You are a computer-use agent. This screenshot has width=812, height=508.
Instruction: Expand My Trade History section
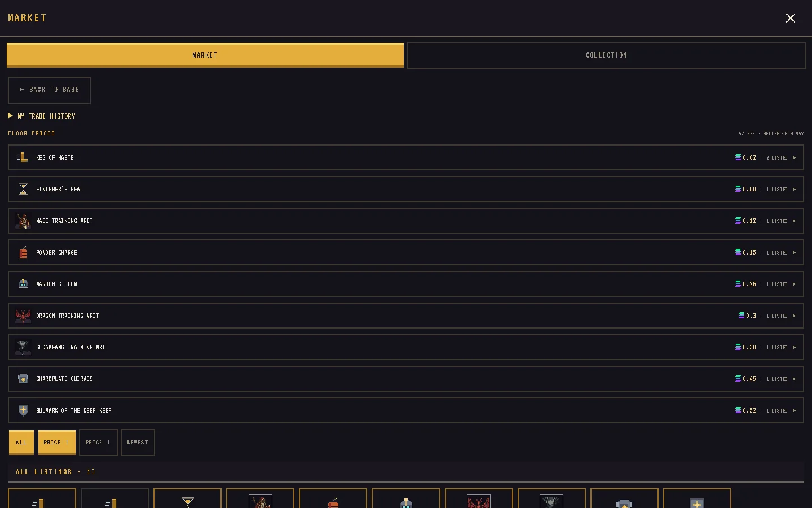coord(42,116)
